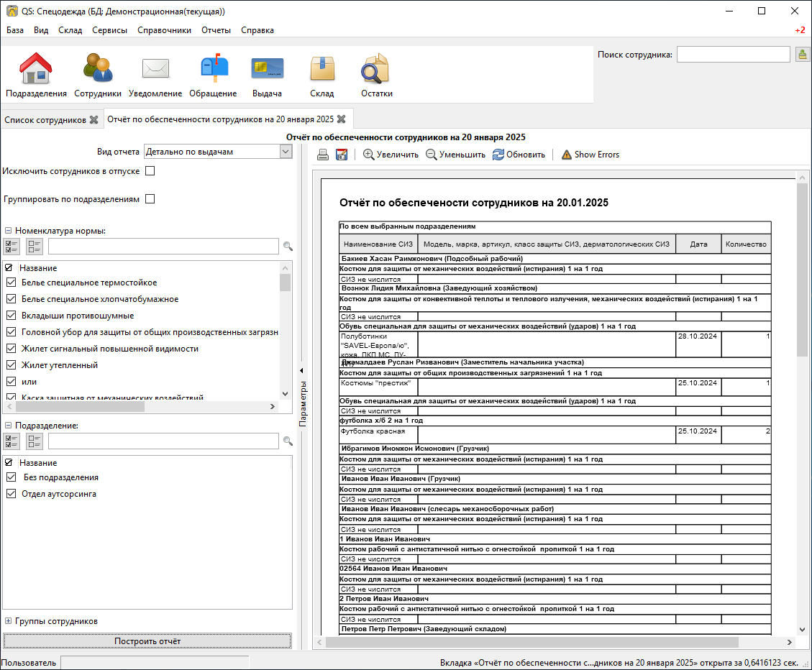The width and height of the screenshot is (812, 670).
Task: Click the printer icon in report toolbar
Action: [324, 155]
